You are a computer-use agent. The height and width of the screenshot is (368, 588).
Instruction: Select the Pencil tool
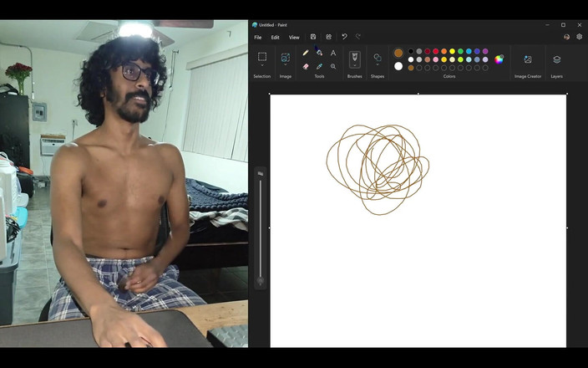(306, 53)
